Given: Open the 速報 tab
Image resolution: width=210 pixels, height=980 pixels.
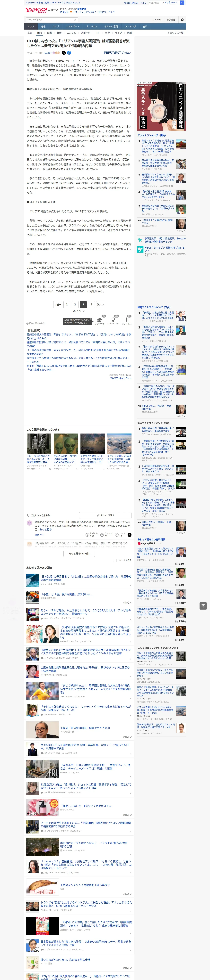Looking at the screenshot, I should (x=43, y=27).
